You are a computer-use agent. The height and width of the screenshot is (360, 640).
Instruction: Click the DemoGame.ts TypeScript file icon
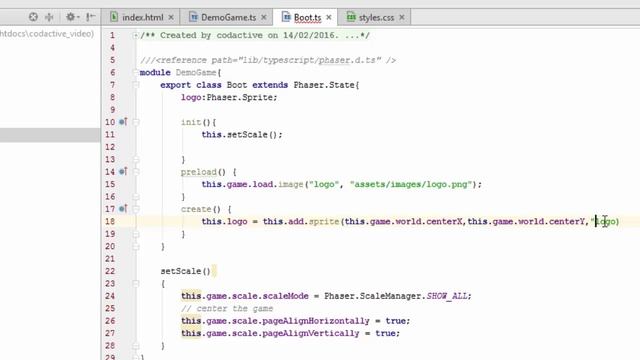[x=193, y=17]
